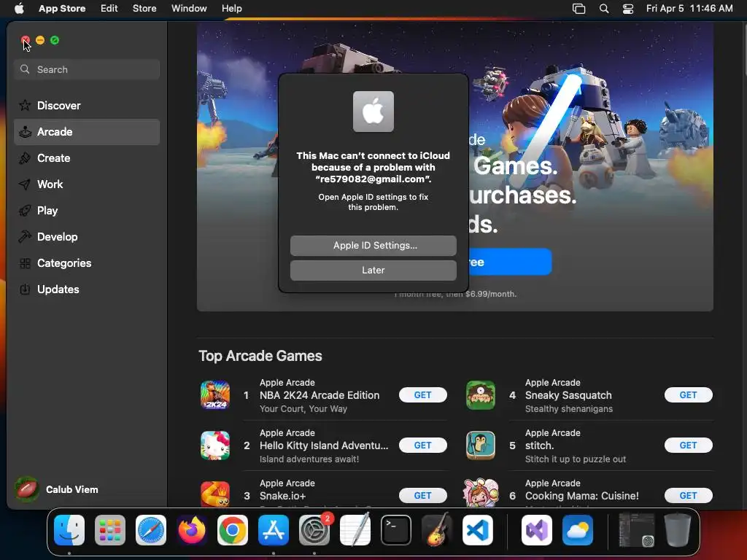Open the Window menu

(x=189, y=9)
